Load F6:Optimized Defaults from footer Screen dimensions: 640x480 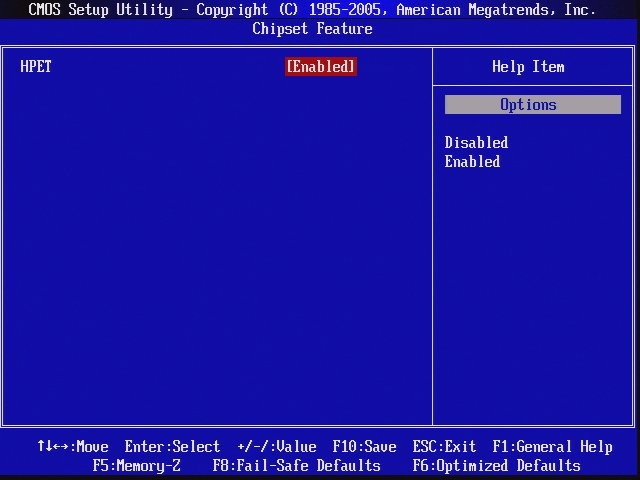[x=496, y=466]
